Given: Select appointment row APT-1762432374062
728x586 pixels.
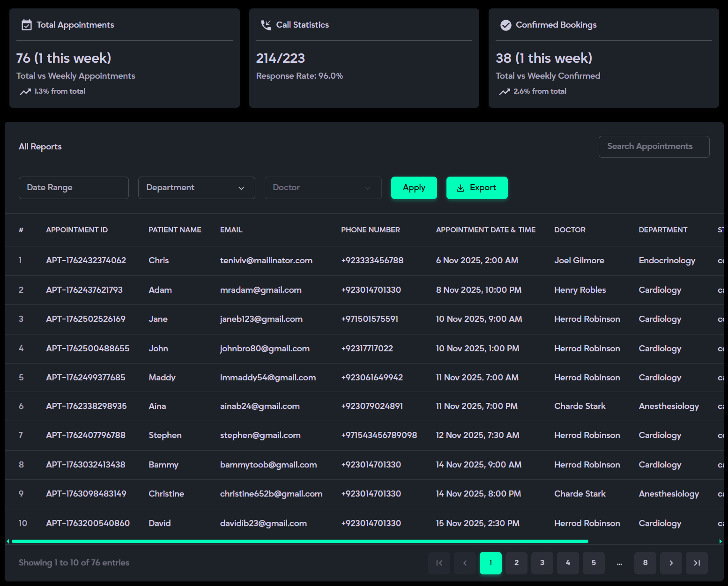Looking at the screenshot, I should click(x=86, y=260).
